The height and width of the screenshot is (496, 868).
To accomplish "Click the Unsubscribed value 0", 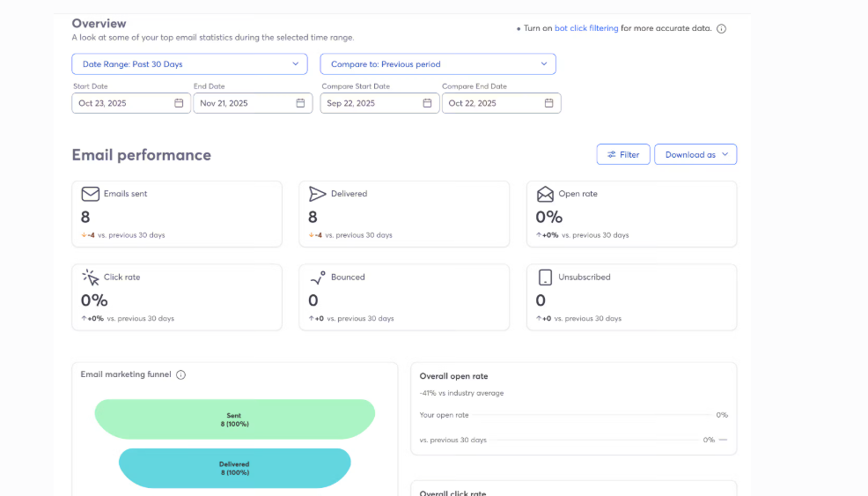I will click(x=541, y=300).
